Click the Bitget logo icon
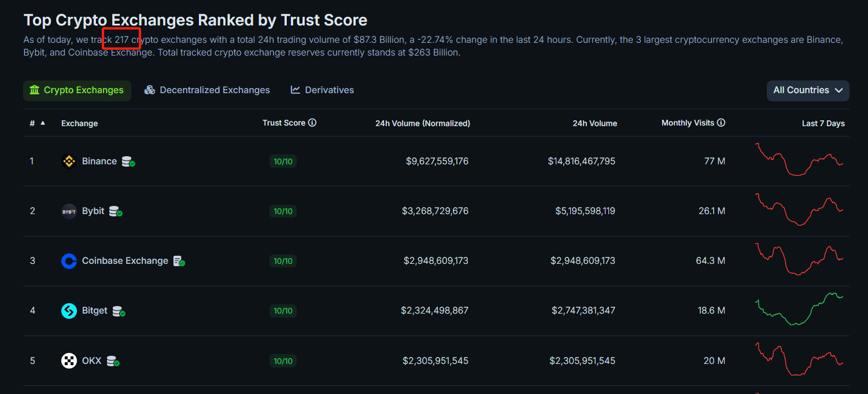 click(69, 311)
